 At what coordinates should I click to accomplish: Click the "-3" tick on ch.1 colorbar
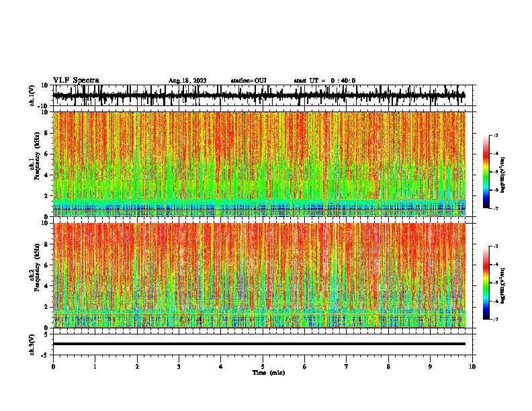pyautogui.click(x=495, y=135)
